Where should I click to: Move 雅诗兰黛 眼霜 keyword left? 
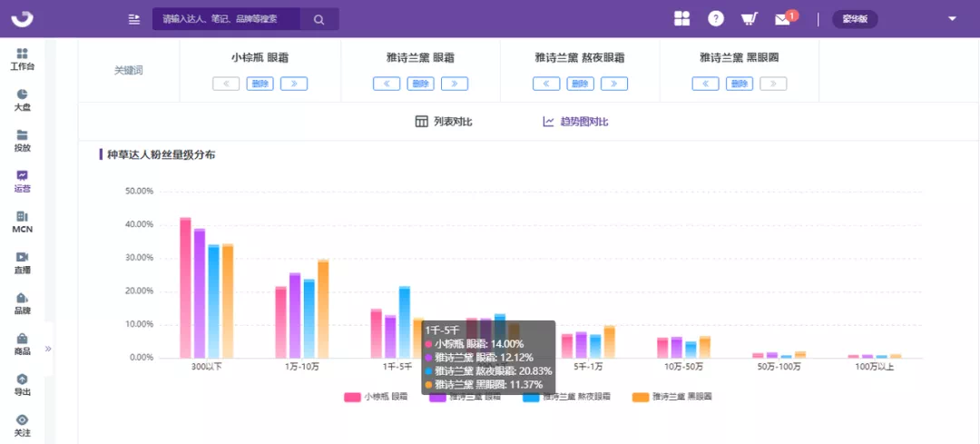(387, 84)
